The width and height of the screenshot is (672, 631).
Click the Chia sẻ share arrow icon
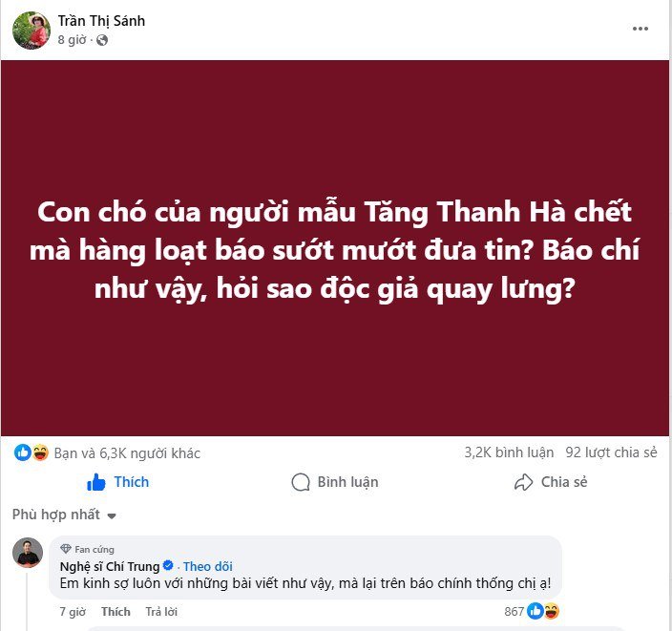[x=523, y=482]
